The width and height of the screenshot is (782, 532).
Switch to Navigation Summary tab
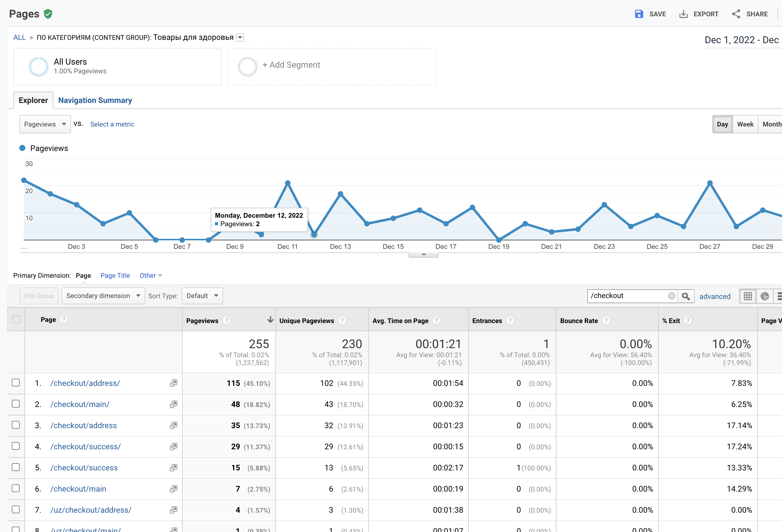(95, 100)
